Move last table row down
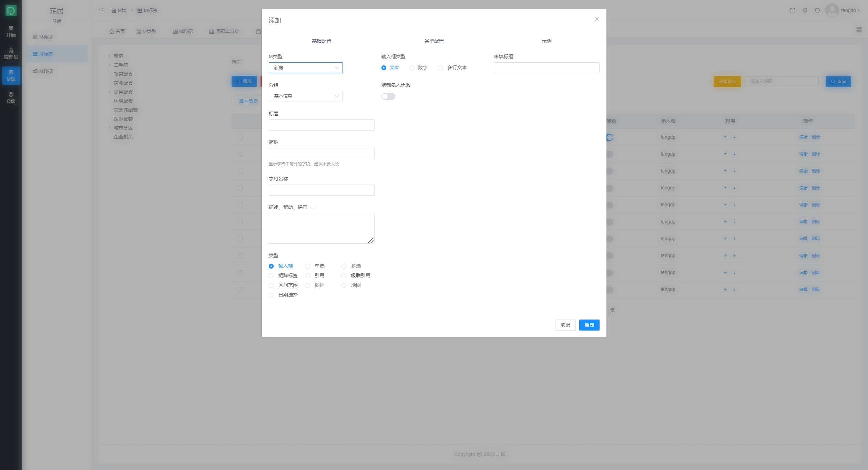This screenshot has height=470, width=868. [735, 290]
